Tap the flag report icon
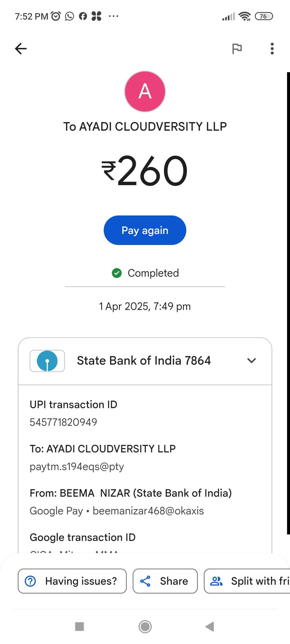This screenshot has width=290, height=644. pos(237,49)
